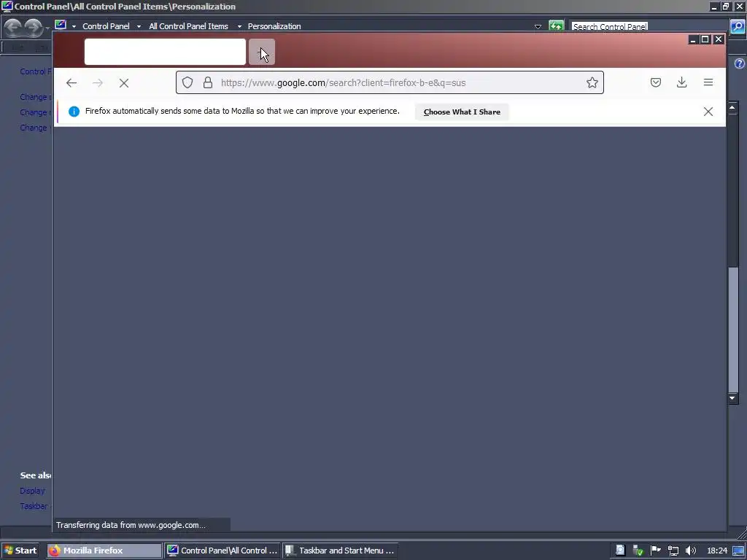
Task: Stop loading the page in Firefox
Action: coord(124,83)
